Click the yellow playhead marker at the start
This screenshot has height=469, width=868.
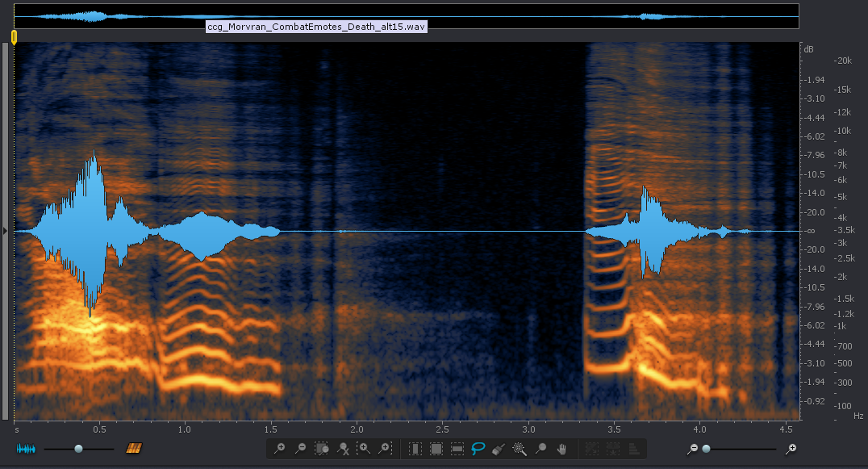14,37
